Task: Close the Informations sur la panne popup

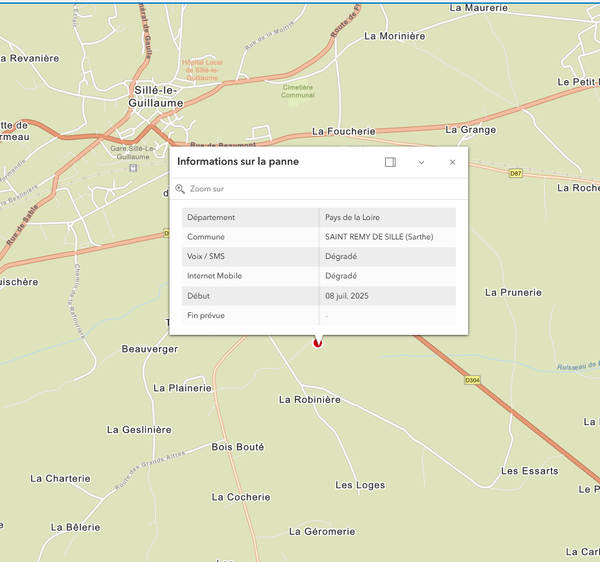Action: click(452, 162)
